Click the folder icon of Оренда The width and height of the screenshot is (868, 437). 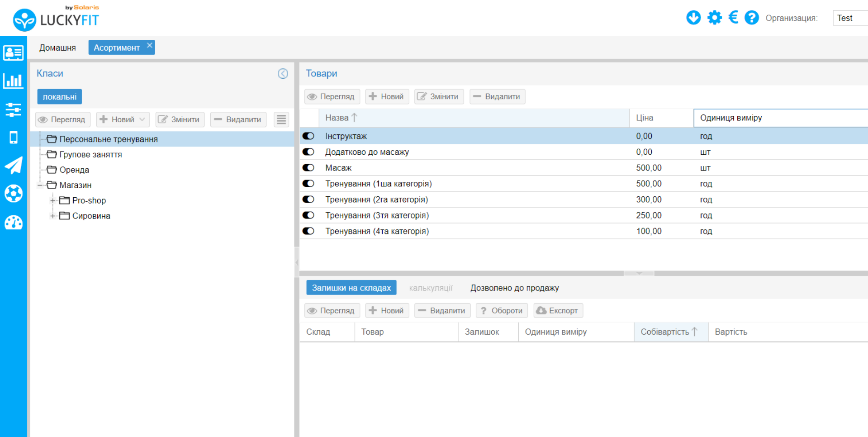[52, 170]
